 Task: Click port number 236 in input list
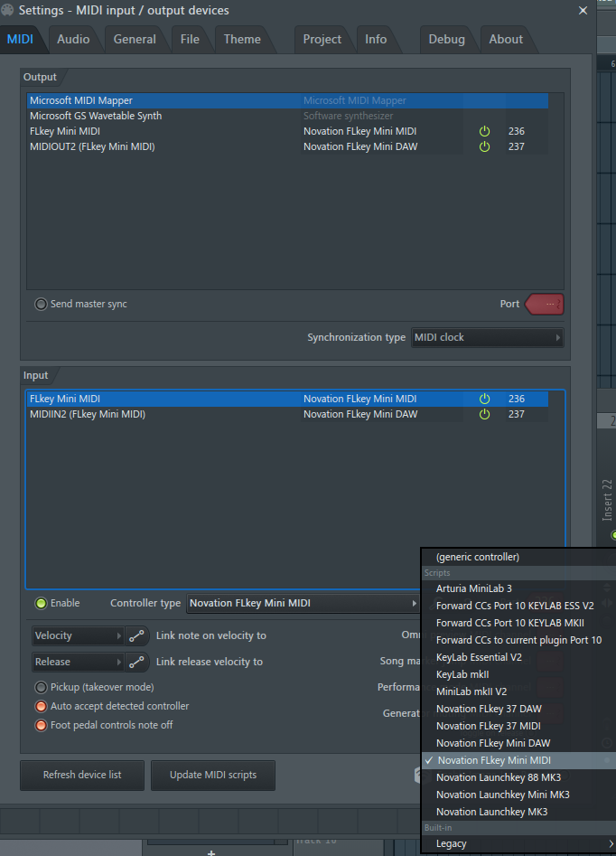(516, 399)
